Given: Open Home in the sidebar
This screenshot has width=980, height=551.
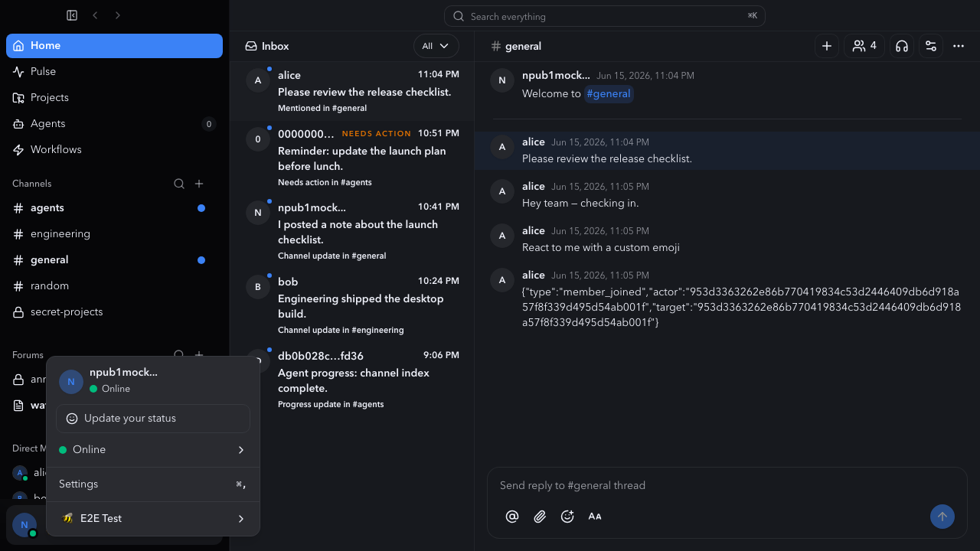Looking at the screenshot, I should (x=114, y=46).
